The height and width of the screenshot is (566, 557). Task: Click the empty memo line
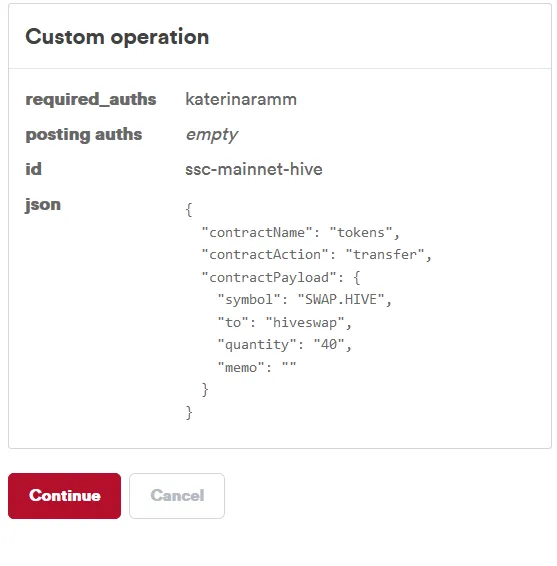(x=257, y=367)
